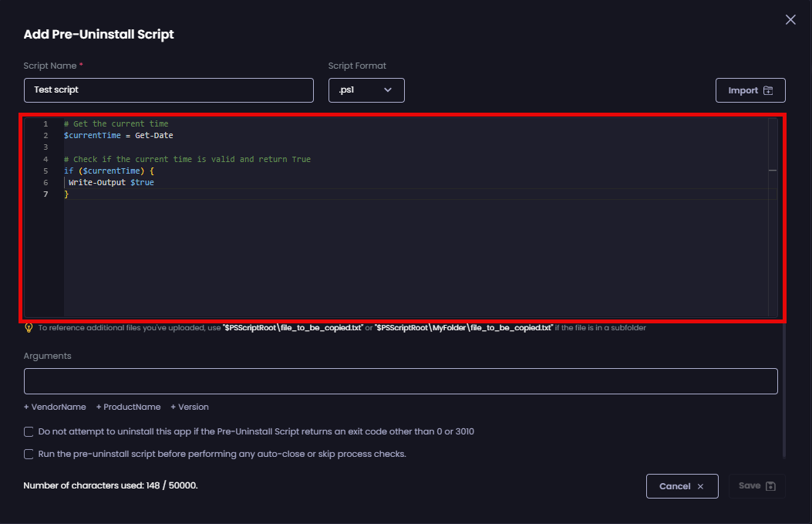
Task: Click the editor scrollbar on the right
Action: click(771, 170)
